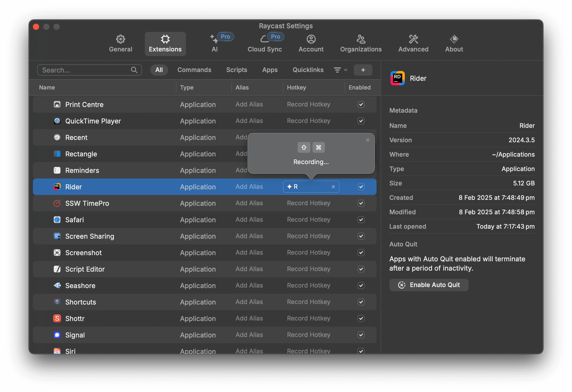Add Alias for Signal
The height and width of the screenshot is (392, 572).
pyautogui.click(x=249, y=335)
